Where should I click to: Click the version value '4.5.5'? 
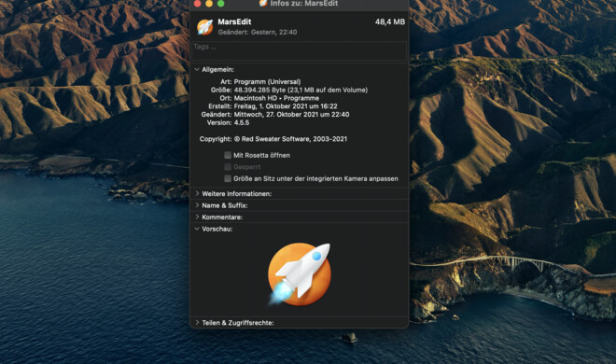pyautogui.click(x=242, y=123)
